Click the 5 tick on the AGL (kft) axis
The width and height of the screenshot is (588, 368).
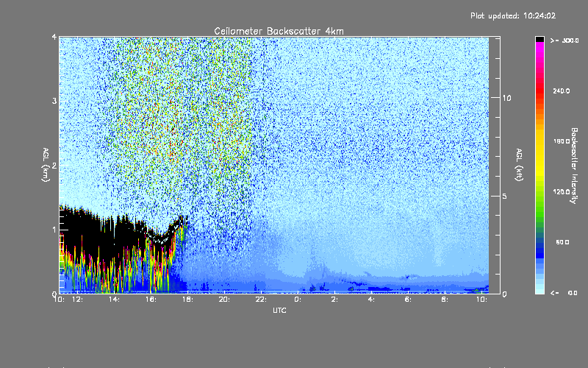coord(505,197)
